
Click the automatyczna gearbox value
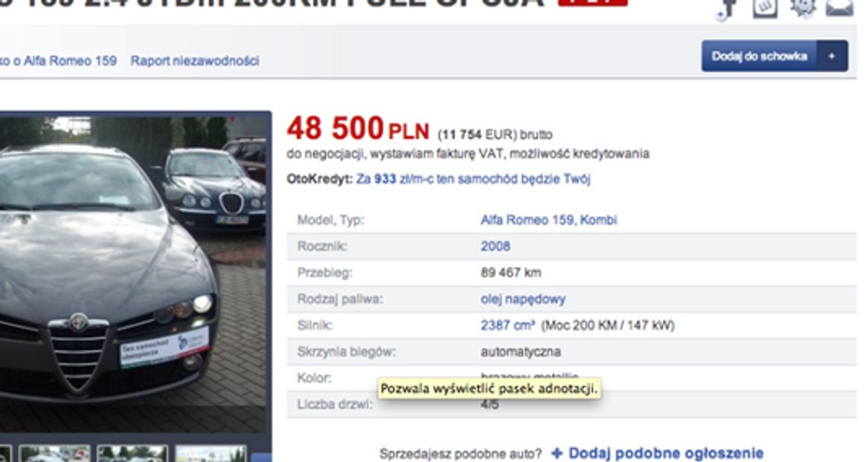[x=521, y=352]
